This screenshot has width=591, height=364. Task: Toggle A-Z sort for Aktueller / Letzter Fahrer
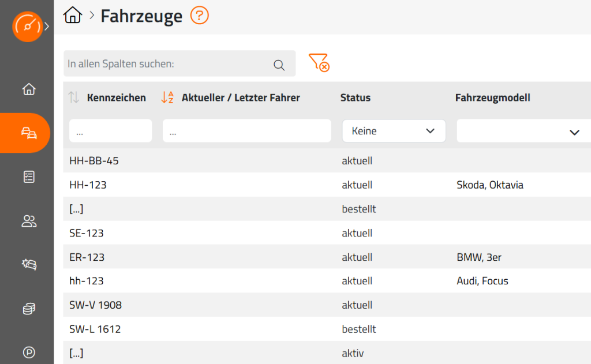point(167,97)
